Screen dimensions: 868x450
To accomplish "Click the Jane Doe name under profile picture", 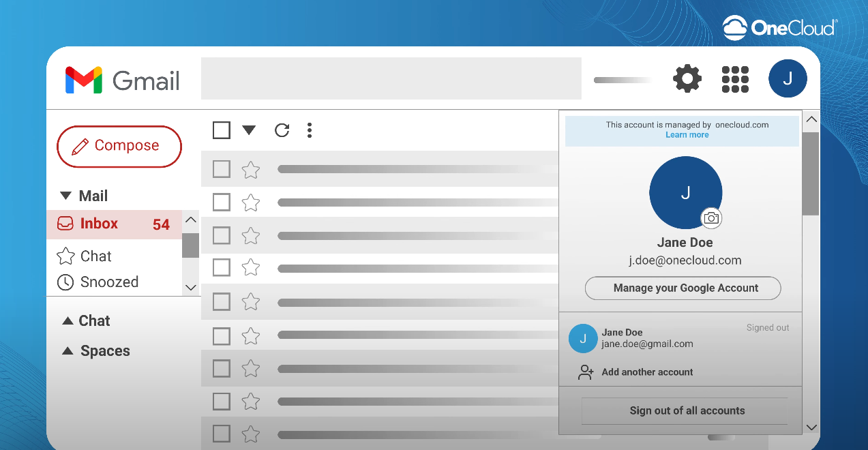I will tap(685, 243).
